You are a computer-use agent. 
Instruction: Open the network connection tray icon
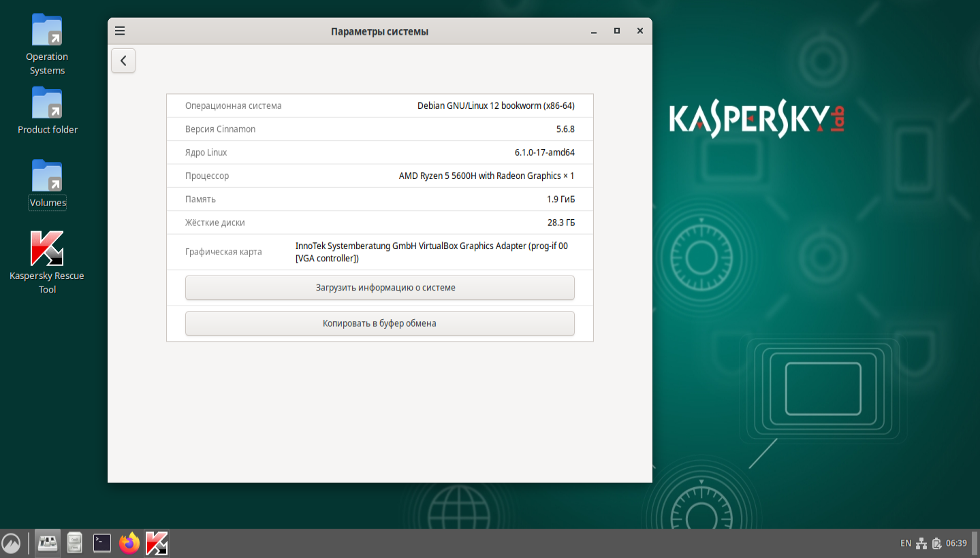pos(921,543)
